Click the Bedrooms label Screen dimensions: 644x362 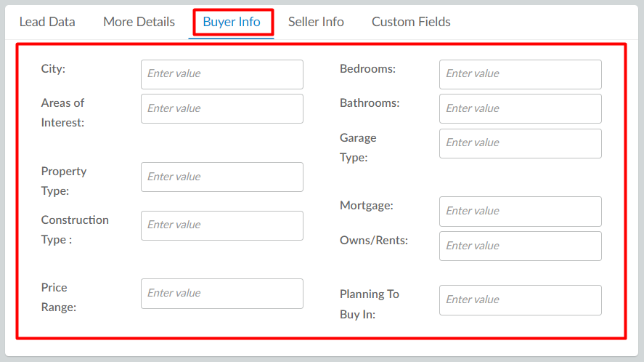(367, 69)
